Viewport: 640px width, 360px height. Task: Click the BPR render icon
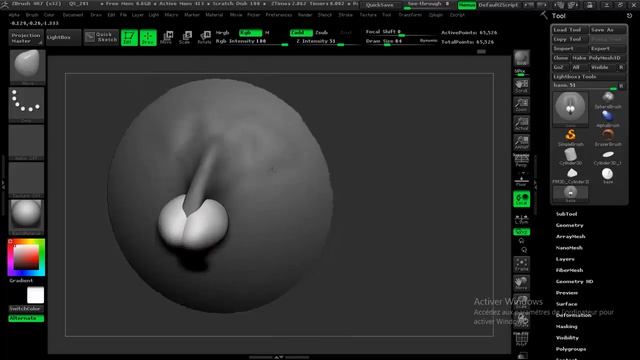tap(522, 58)
